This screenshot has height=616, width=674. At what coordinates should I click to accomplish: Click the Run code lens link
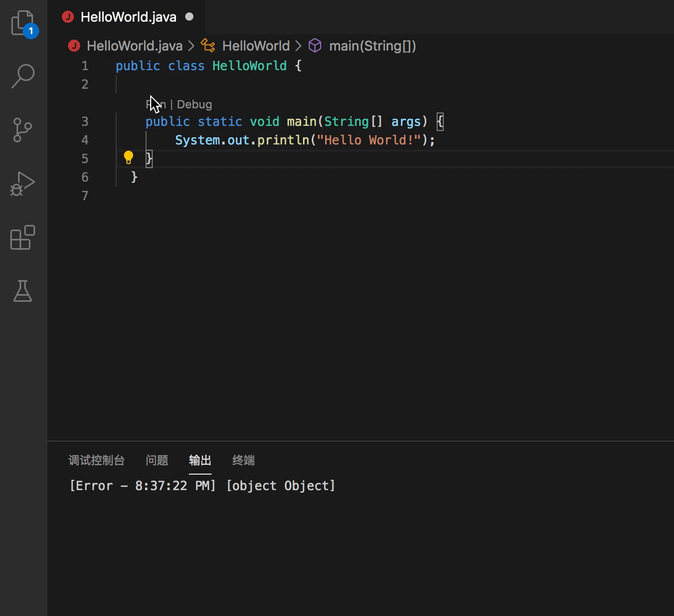[x=156, y=104]
